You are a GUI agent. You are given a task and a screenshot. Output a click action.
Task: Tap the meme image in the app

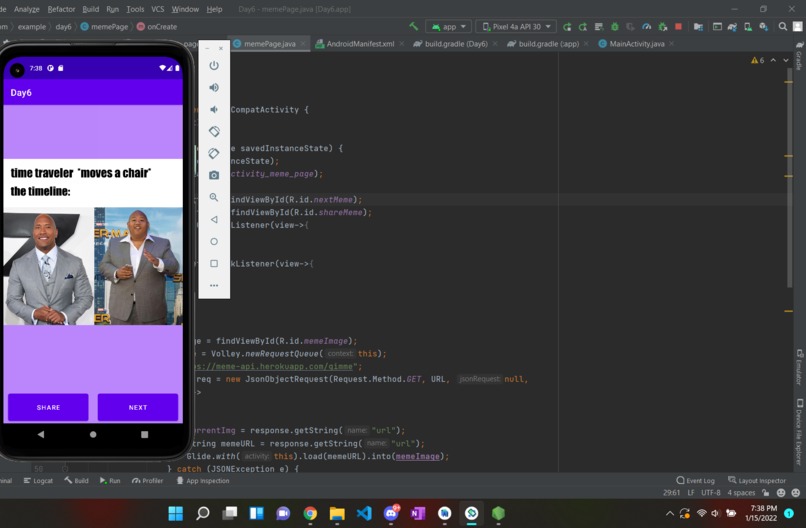point(93,242)
